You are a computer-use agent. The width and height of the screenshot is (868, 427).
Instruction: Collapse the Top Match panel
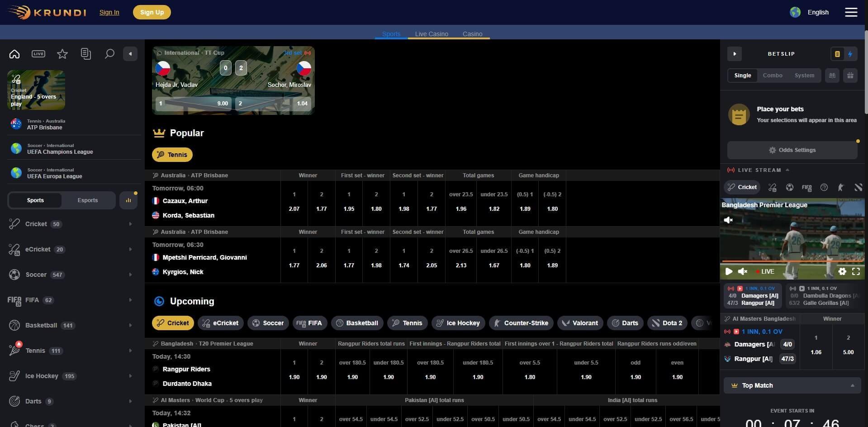coord(852,385)
